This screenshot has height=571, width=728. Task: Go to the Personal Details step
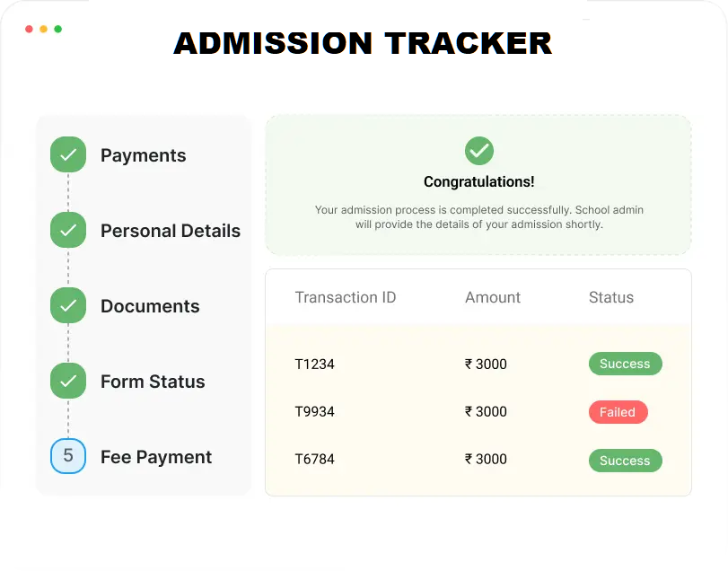(x=170, y=231)
